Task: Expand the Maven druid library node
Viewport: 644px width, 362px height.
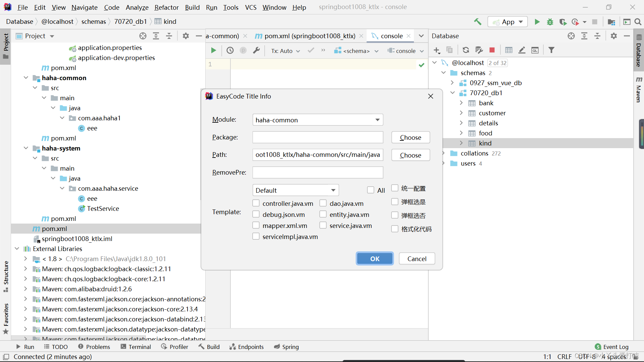Action: click(x=26, y=289)
